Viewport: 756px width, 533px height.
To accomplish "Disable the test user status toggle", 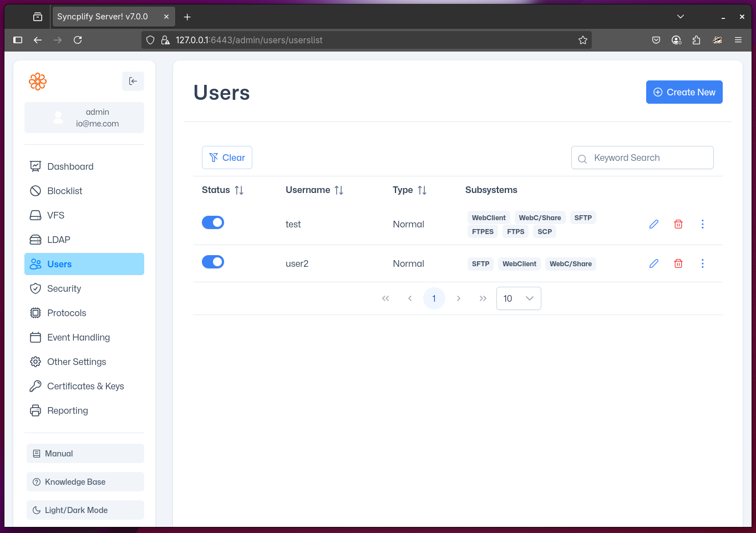I will tap(213, 222).
